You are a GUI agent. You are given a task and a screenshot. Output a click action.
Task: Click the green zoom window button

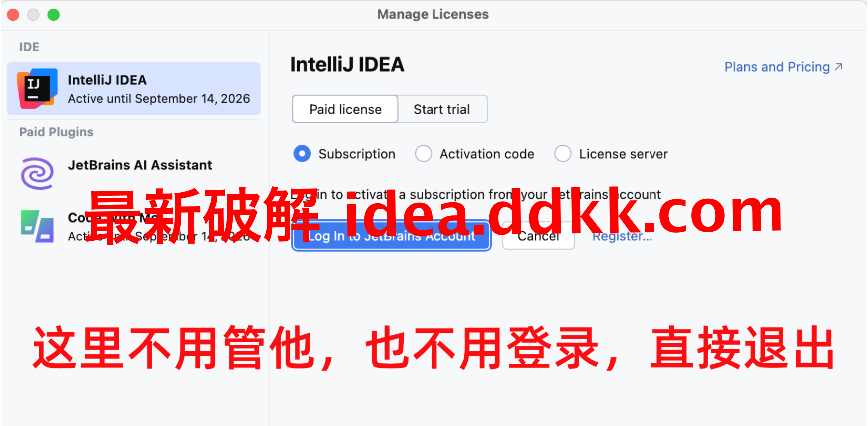(x=53, y=15)
